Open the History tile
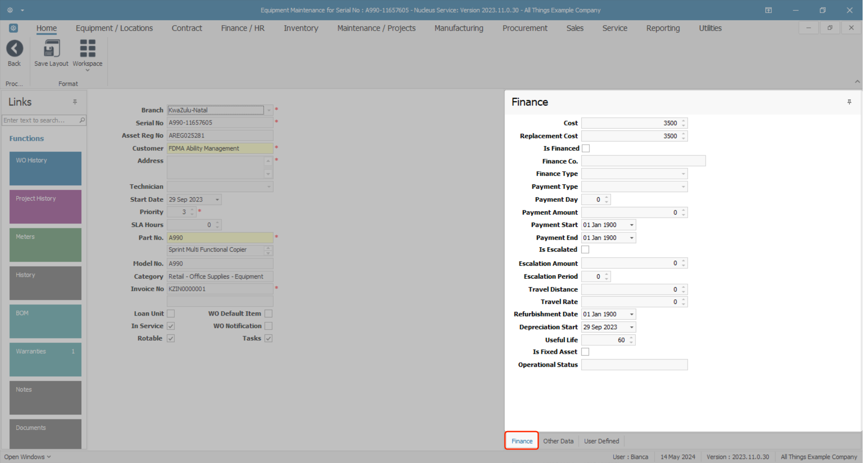Viewport: 868px width, 463px height. coord(45,283)
